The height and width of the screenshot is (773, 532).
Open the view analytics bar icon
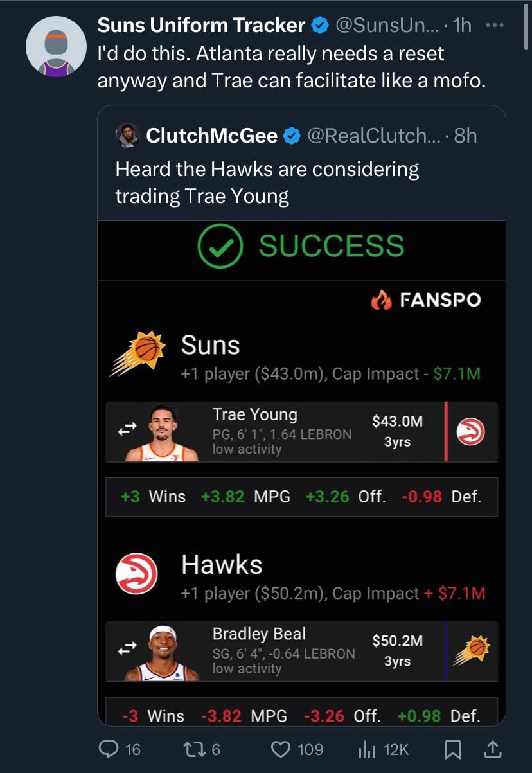pyautogui.click(x=366, y=749)
